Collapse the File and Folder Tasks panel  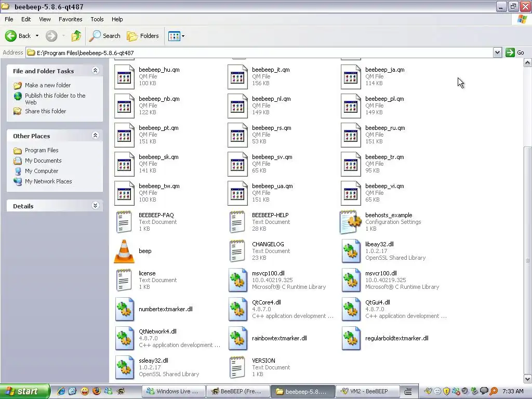click(x=96, y=71)
